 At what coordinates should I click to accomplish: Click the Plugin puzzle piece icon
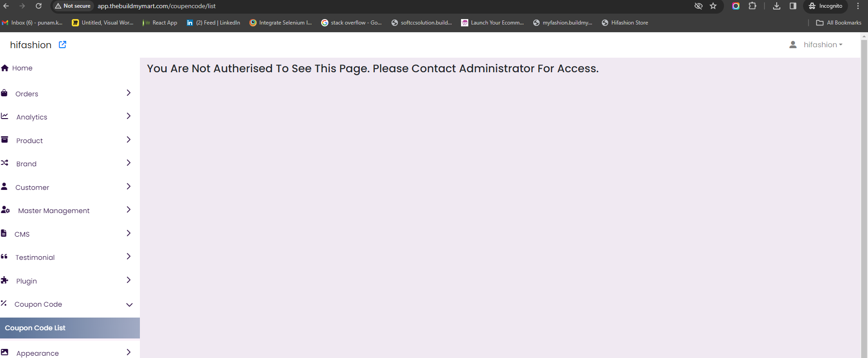[5, 280]
